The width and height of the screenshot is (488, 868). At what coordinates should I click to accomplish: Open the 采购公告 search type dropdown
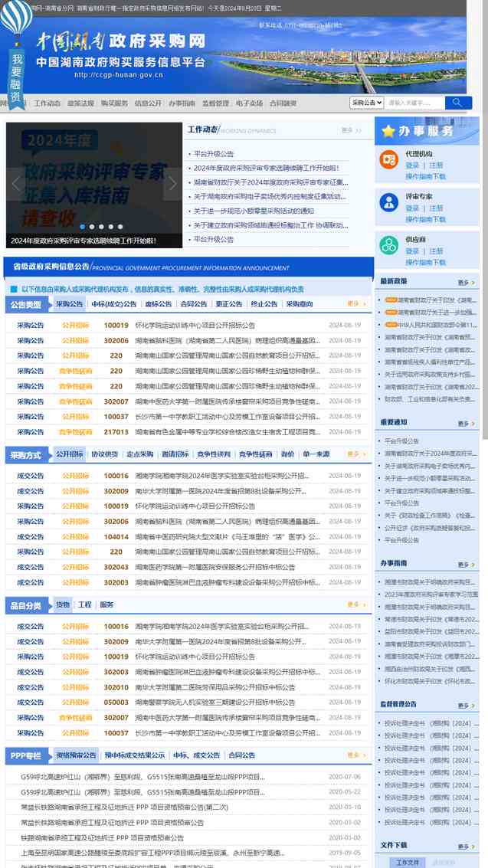(x=366, y=103)
